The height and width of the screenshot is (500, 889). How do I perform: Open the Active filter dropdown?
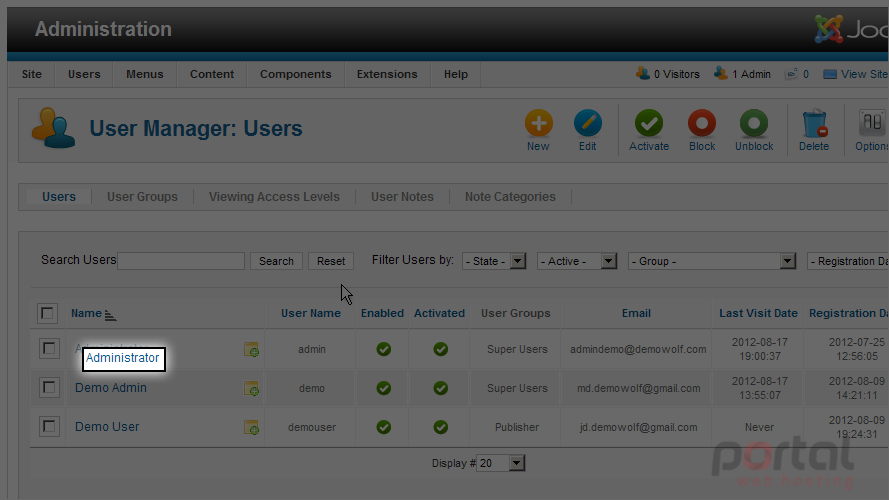click(x=577, y=261)
